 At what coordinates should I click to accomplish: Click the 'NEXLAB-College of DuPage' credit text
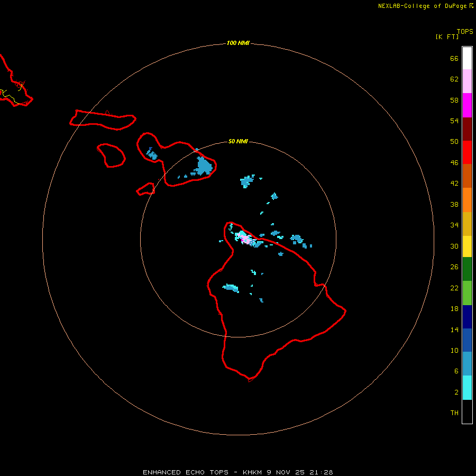[422, 6]
